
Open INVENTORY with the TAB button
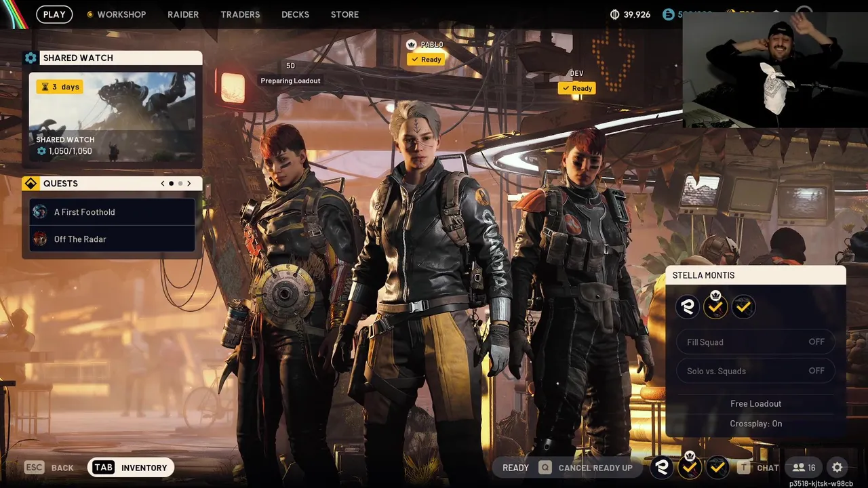click(131, 468)
